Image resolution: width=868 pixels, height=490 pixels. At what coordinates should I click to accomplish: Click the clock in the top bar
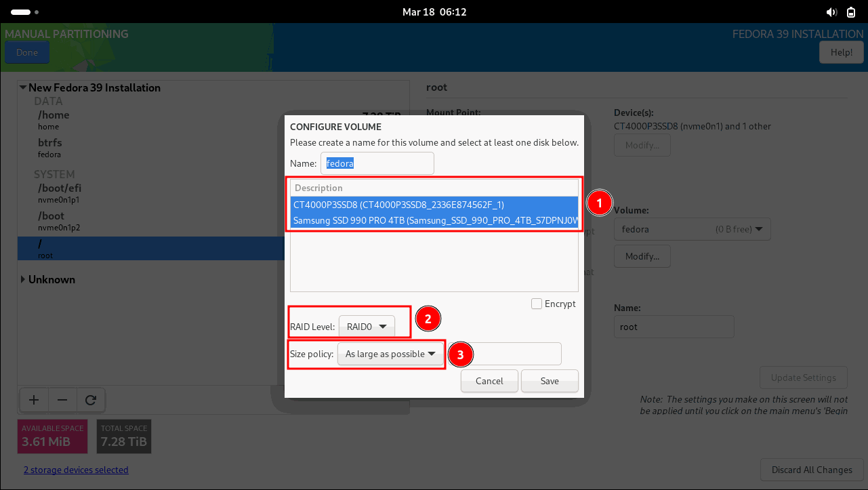tap(434, 12)
